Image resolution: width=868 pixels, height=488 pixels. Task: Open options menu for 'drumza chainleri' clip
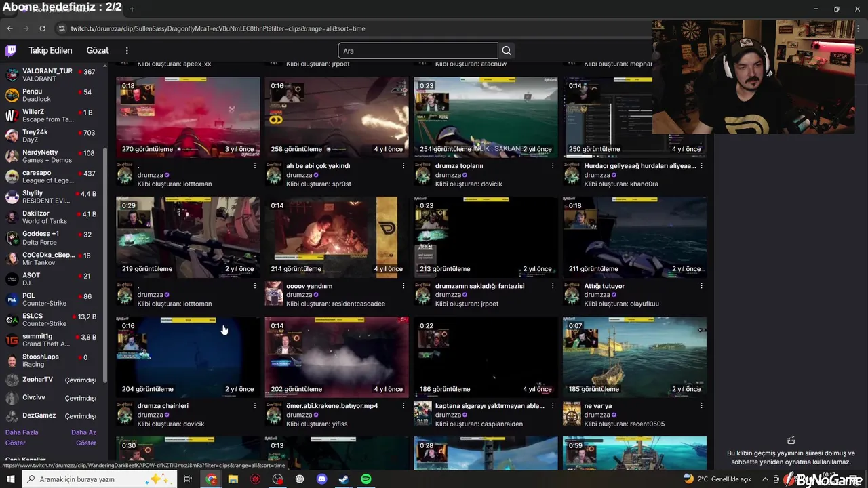click(255, 406)
